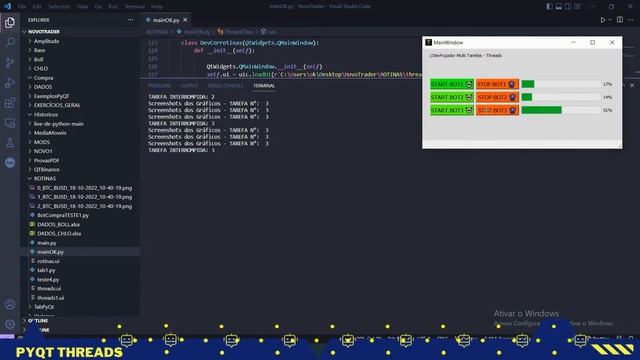Toggle the bottom panel layout icon
This screenshot has width=640, height=360.
pyautogui.click(x=559, y=6)
